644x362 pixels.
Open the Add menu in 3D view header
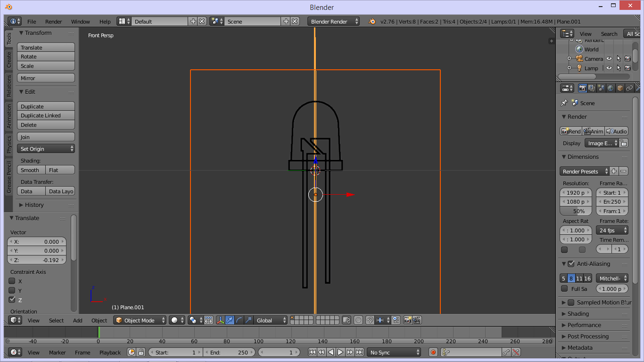[78, 320]
